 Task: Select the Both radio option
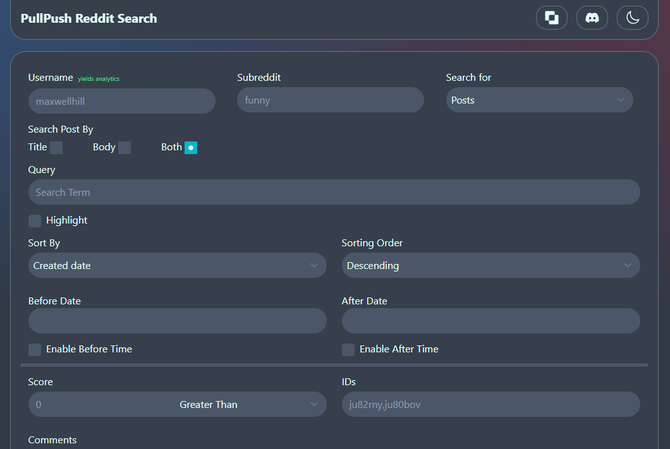pyautogui.click(x=191, y=148)
